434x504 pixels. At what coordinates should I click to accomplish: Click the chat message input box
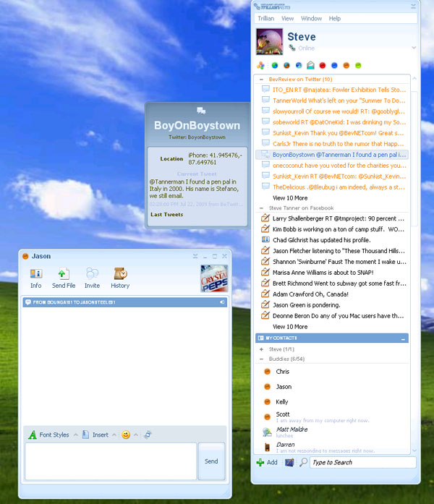[x=111, y=461]
